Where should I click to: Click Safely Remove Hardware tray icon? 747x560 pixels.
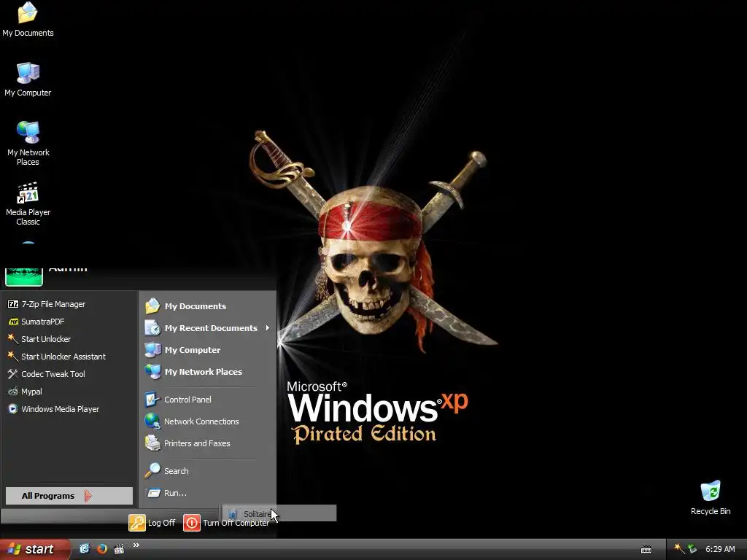click(692, 549)
